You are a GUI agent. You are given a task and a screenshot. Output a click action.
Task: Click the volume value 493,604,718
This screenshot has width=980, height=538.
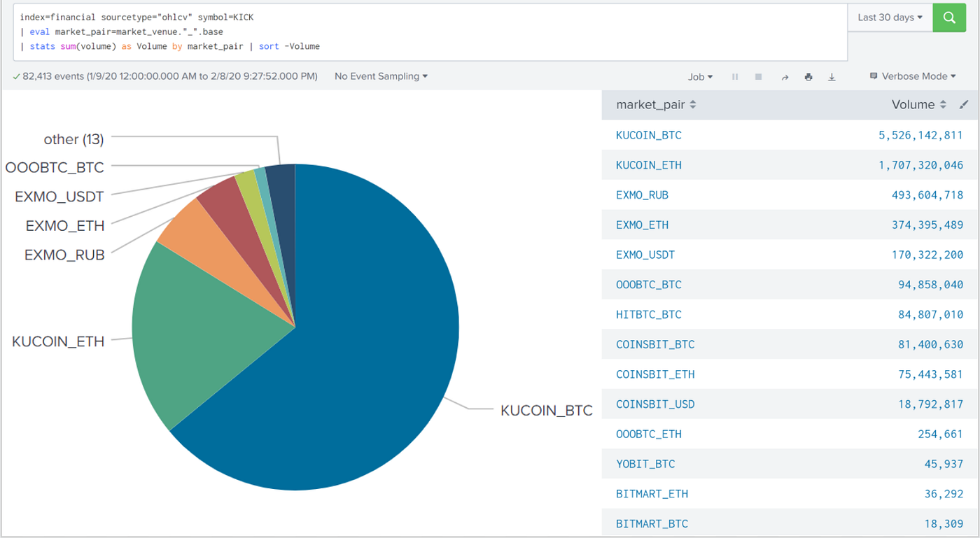[927, 195]
